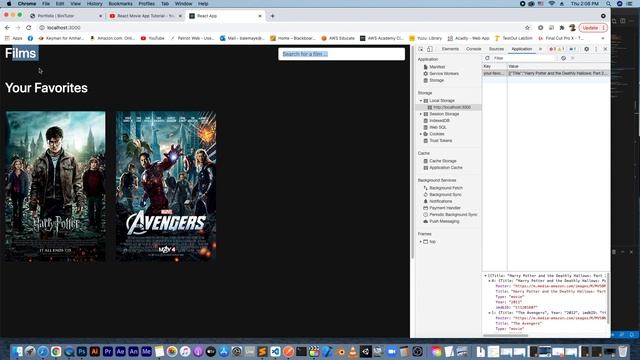Open the YouTube bookmark
Image resolution: width=640 pixels, height=360 pixels.
tap(153, 38)
